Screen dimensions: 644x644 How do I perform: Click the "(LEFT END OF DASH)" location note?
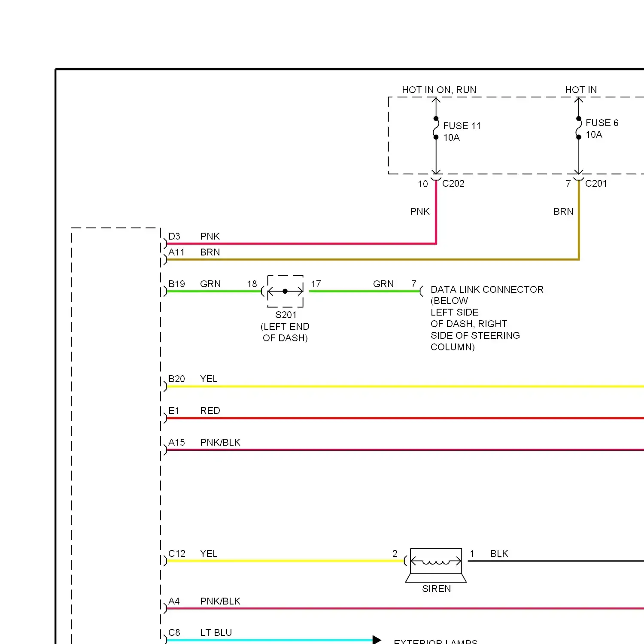[285, 332]
